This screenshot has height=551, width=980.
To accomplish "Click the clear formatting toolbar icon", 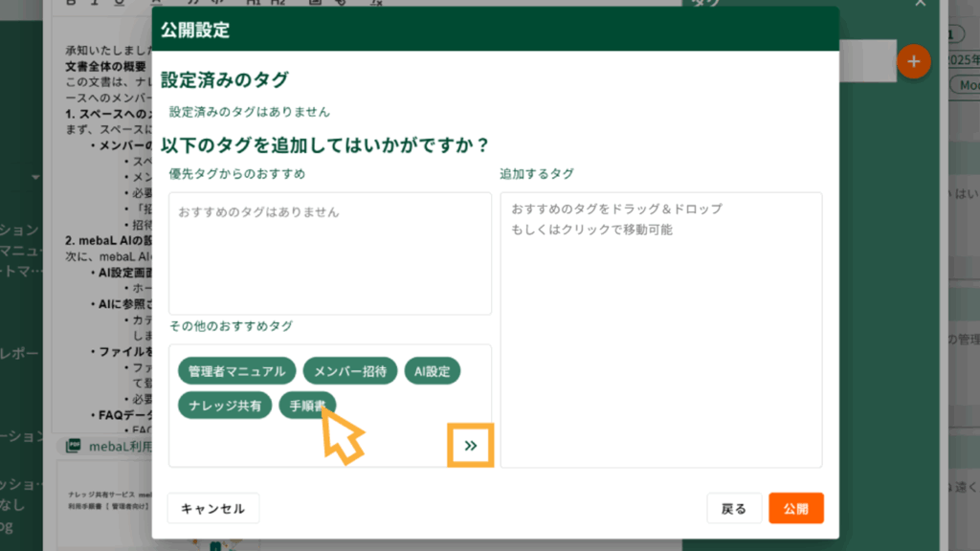I will pos(375,3).
